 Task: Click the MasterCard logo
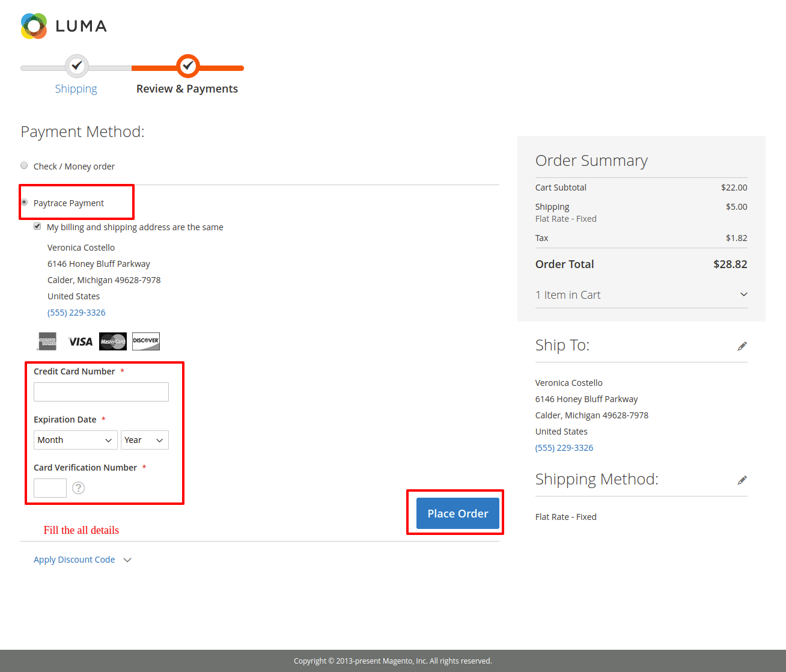click(113, 341)
